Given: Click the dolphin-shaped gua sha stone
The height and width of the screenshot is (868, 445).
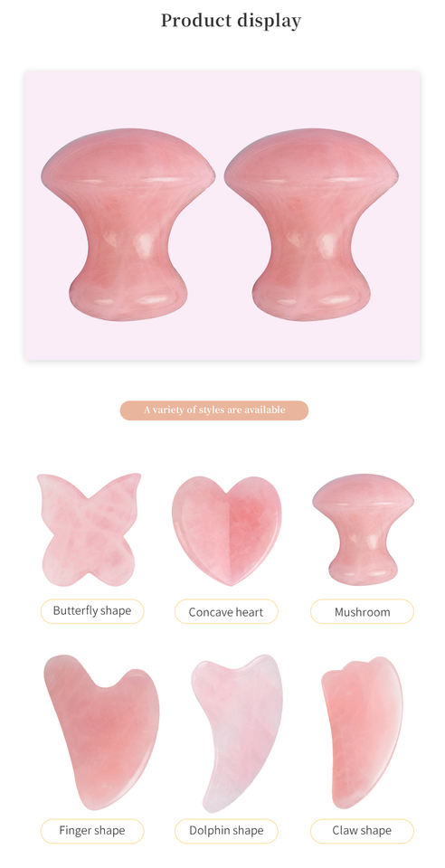Looking at the screenshot, I should tap(237, 731).
